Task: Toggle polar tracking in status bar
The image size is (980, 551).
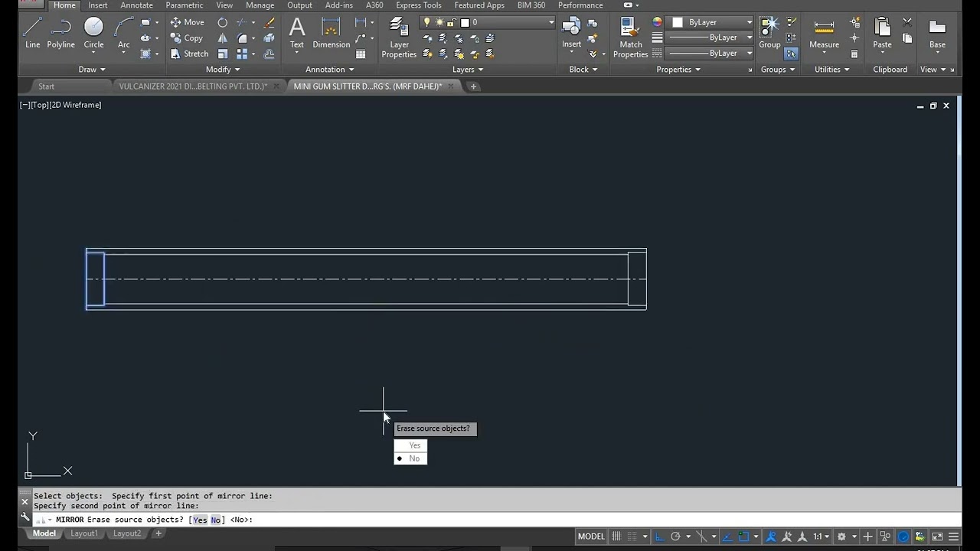Action: coord(675,536)
